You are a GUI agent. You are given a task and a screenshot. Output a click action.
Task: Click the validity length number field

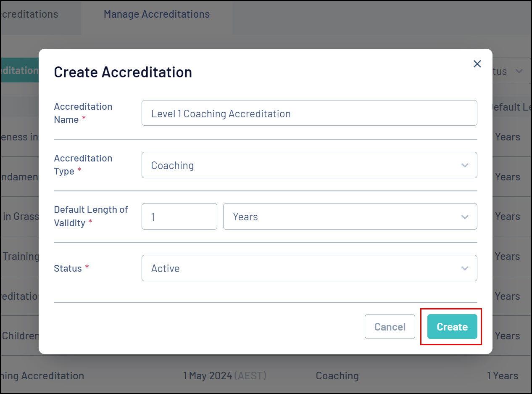pos(179,217)
